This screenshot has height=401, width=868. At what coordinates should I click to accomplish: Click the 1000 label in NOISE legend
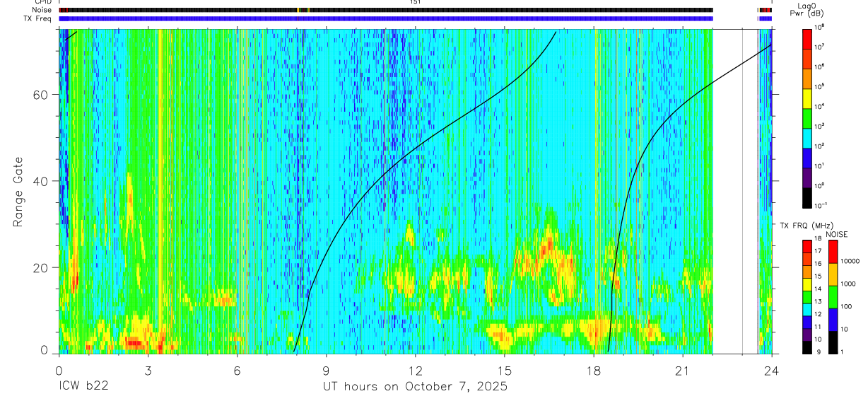coord(849,284)
